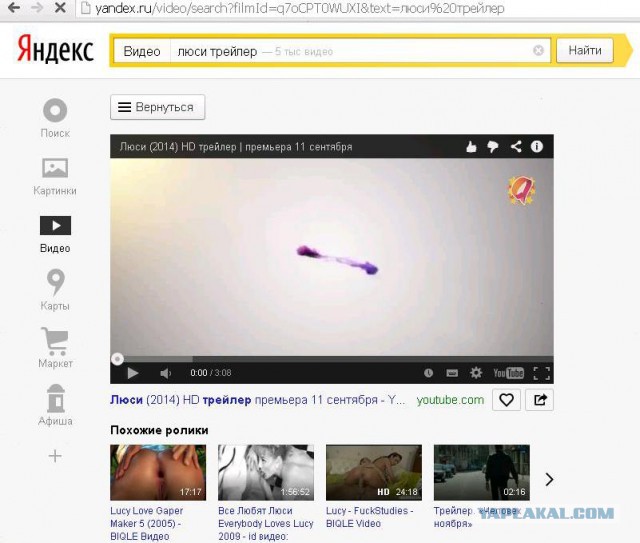Screen dimensions: 640x543
Task: Dislike the video with thumbs down
Action: click(493, 147)
